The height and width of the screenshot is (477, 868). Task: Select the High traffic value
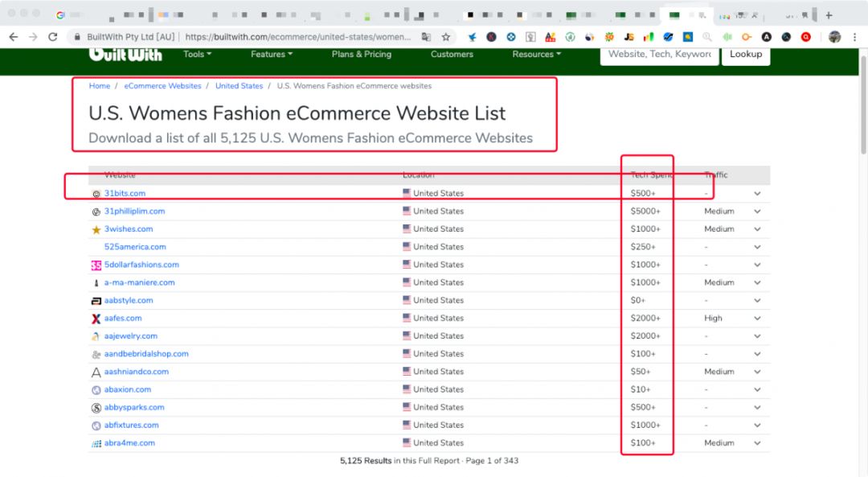[713, 318]
